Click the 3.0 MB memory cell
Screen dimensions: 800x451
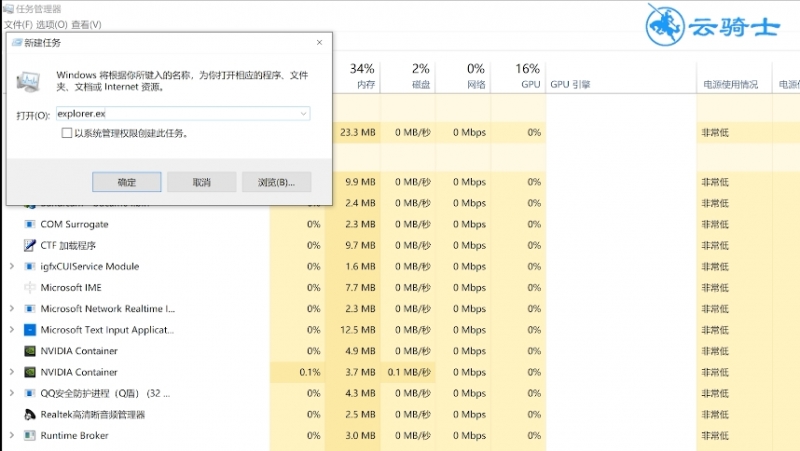(x=353, y=436)
